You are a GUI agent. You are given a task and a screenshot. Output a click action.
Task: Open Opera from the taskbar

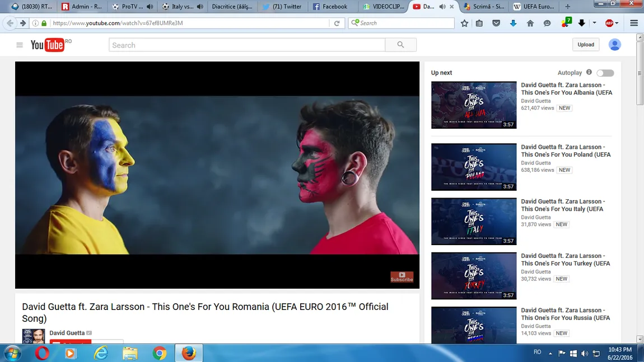tap(42, 353)
